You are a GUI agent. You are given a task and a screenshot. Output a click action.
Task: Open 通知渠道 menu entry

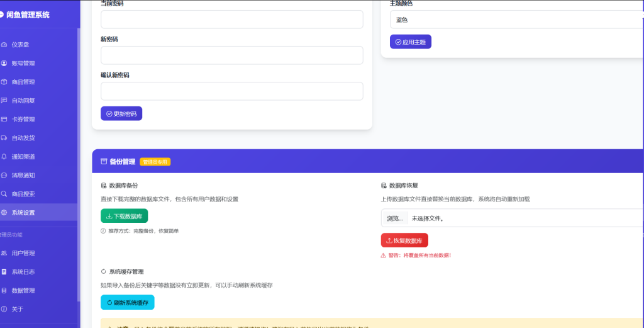[38, 157]
